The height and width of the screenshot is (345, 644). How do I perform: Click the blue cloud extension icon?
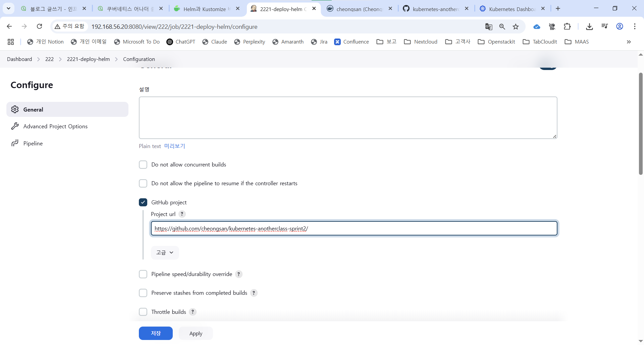click(x=537, y=26)
